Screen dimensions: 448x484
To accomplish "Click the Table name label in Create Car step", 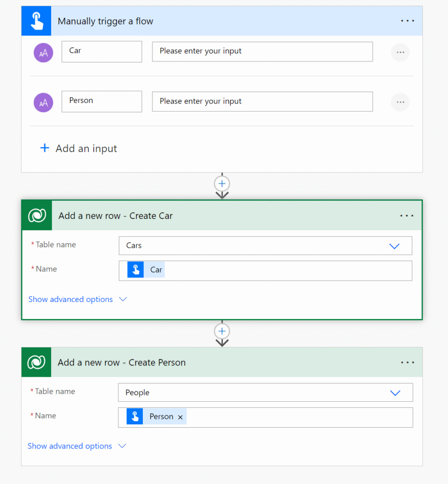I will (56, 244).
